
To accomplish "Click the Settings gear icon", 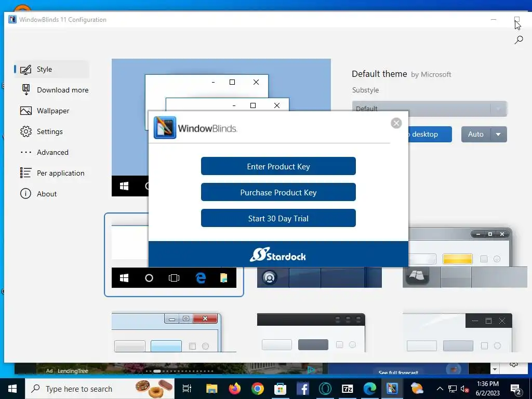I will point(26,131).
